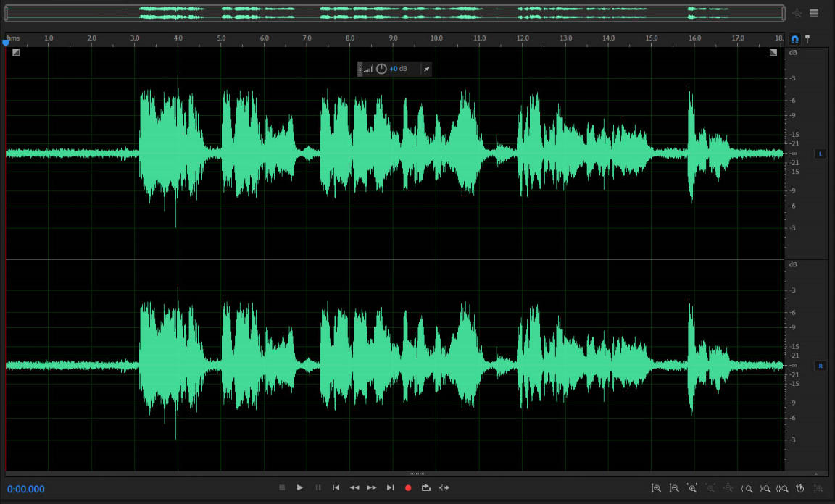
Task: Zoom in at the in point
Action: [x=747, y=489]
